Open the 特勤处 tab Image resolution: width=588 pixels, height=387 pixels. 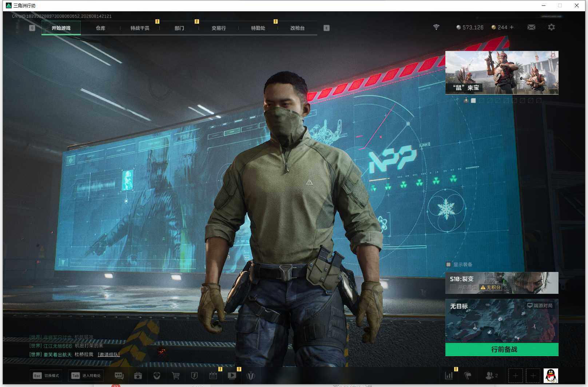[x=258, y=28]
